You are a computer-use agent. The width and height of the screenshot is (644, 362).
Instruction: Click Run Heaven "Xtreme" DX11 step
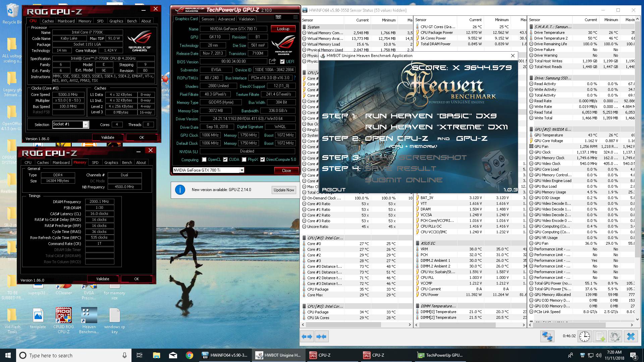(x=436, y=127)
